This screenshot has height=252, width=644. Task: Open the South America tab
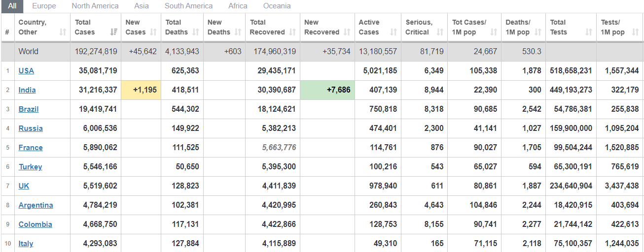click(x=189, y=6)
